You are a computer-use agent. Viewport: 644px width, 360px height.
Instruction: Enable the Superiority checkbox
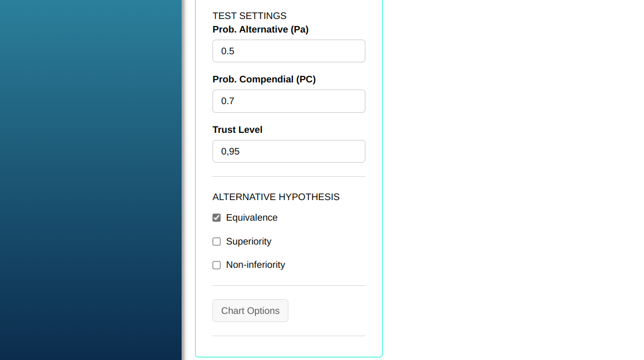(217, 242)
